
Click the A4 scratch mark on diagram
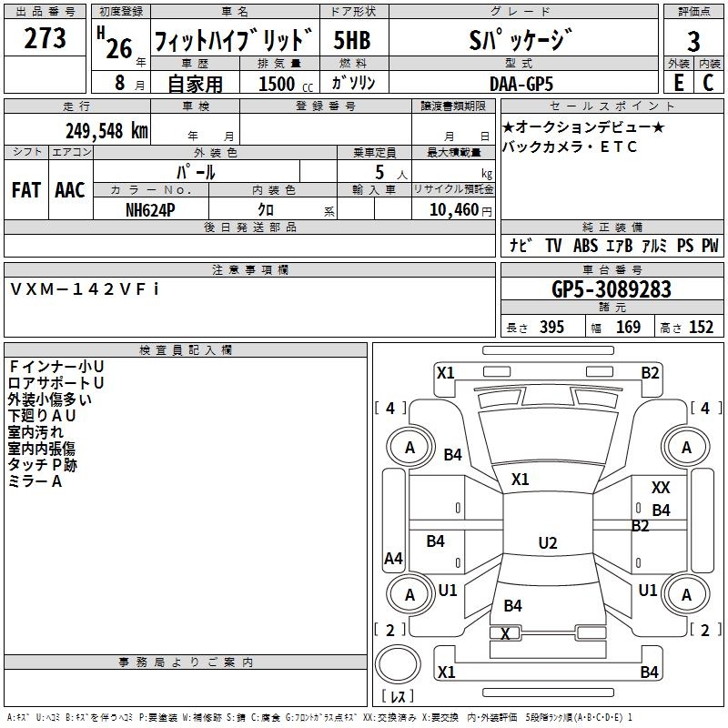393,559
